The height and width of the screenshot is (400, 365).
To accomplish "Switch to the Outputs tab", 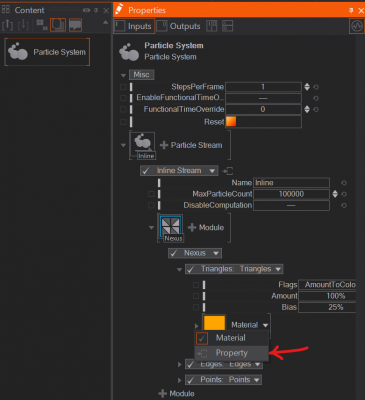I will 179,26.
